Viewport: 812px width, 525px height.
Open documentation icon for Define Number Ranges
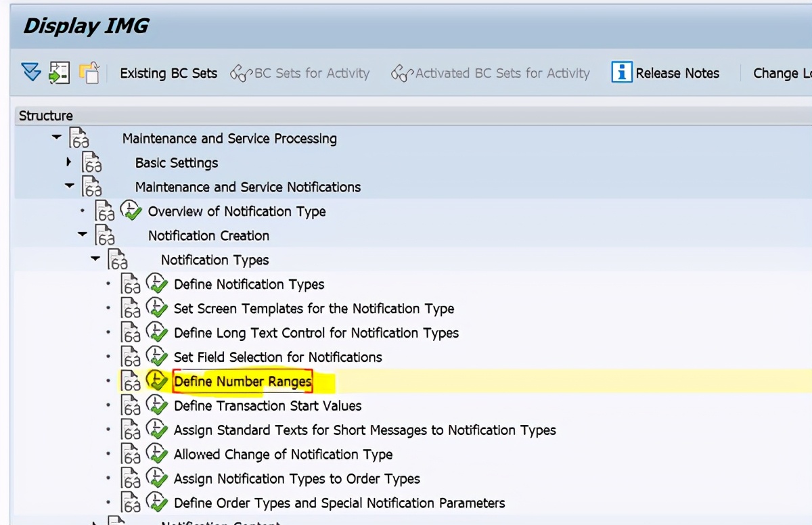point(131,382)
